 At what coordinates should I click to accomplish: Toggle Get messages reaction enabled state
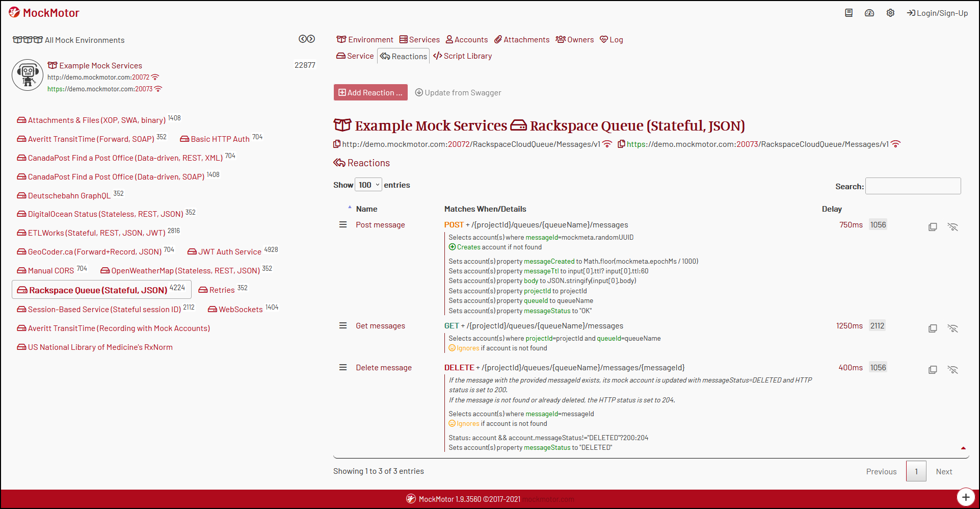952,328
